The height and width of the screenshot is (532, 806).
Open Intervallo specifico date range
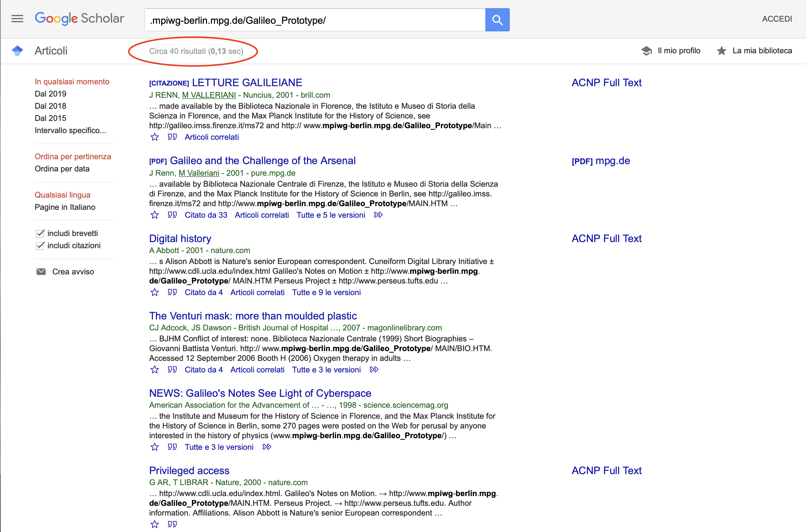70,131
